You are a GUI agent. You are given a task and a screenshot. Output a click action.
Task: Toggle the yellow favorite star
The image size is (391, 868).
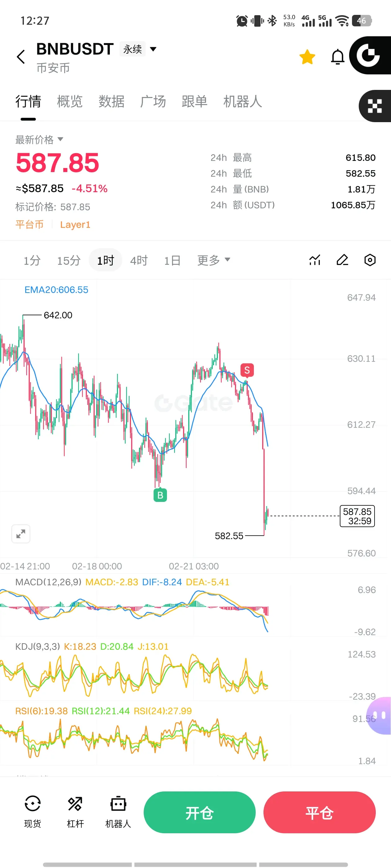[x=307, y=57]
